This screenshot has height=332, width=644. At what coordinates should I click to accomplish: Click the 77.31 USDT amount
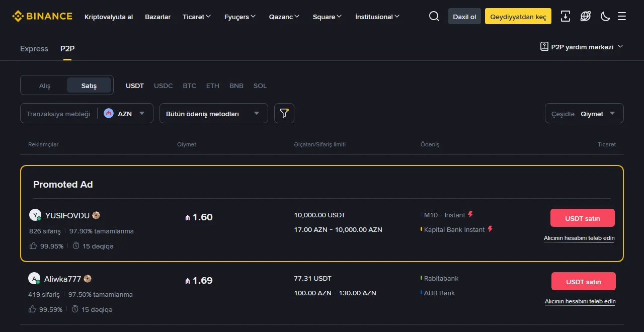point(312,278)
